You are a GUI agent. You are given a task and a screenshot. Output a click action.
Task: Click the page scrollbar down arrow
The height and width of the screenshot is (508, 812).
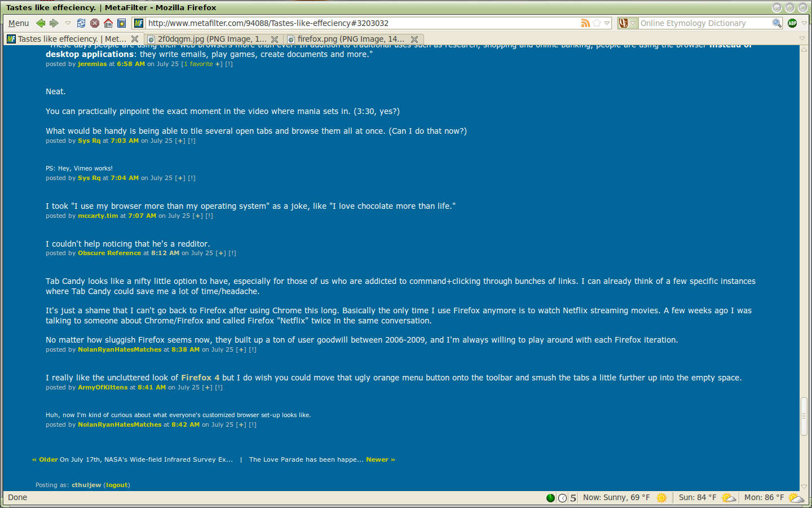(x=804, y=487)
